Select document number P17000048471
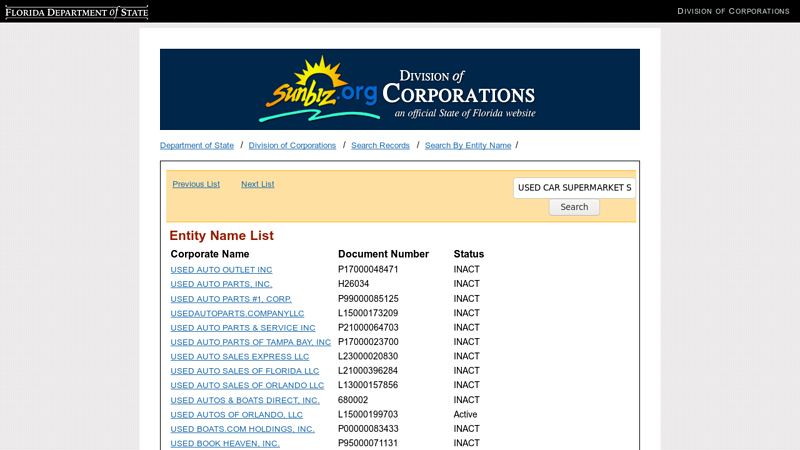800x450 pixels. tap(368, 269)
